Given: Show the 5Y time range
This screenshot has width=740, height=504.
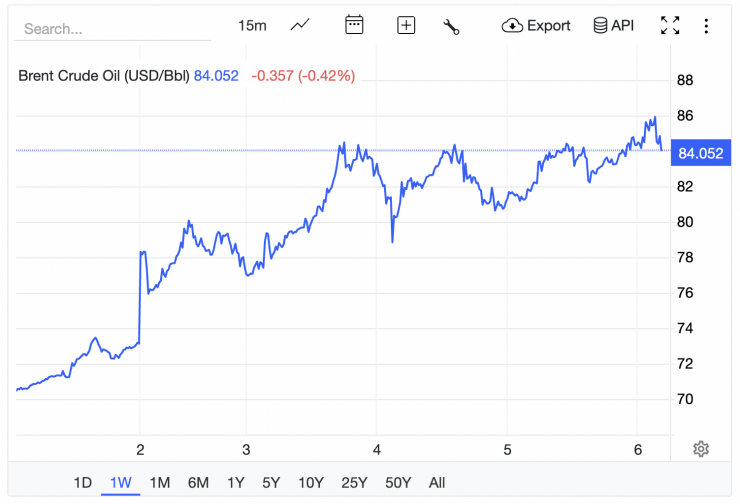Looking at the screenshot, I should (x=271, y=483).
